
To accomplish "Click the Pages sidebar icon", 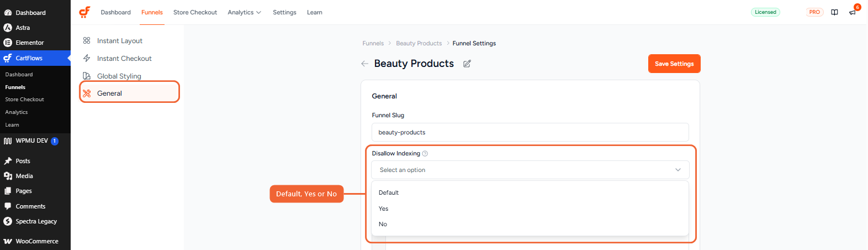I will coord(8,191).
